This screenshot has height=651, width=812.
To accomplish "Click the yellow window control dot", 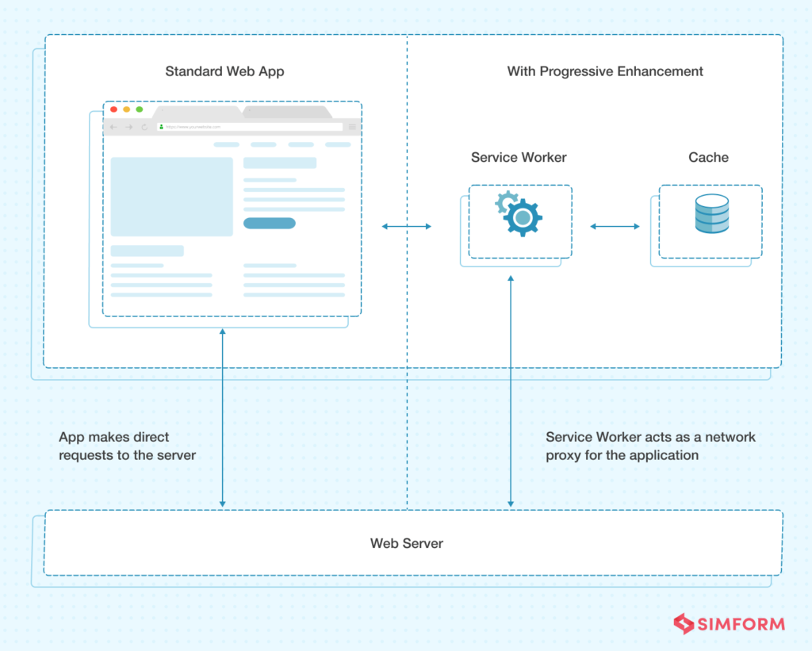I will tap(126, 110).
